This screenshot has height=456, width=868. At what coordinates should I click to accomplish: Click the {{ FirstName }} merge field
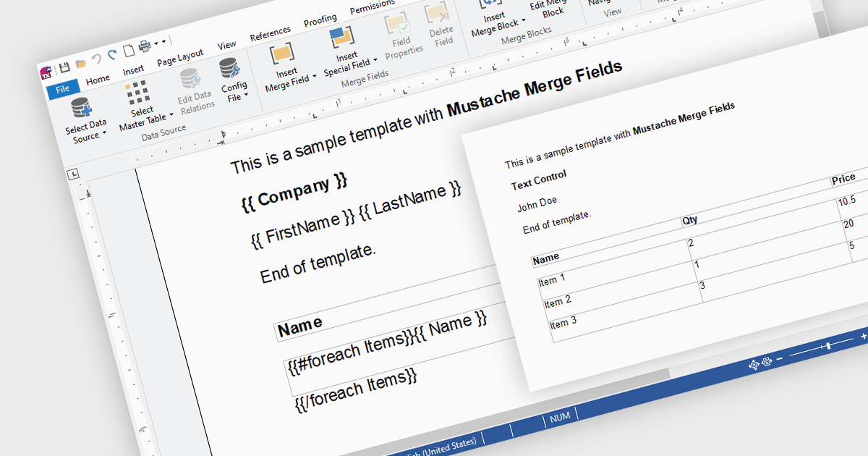pos(303,229)
